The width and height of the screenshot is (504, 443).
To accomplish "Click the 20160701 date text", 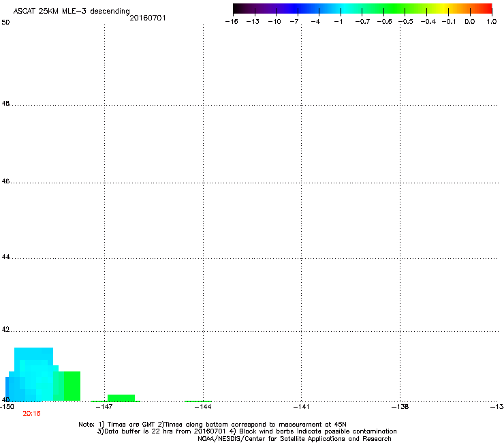I will click(148, 18).
